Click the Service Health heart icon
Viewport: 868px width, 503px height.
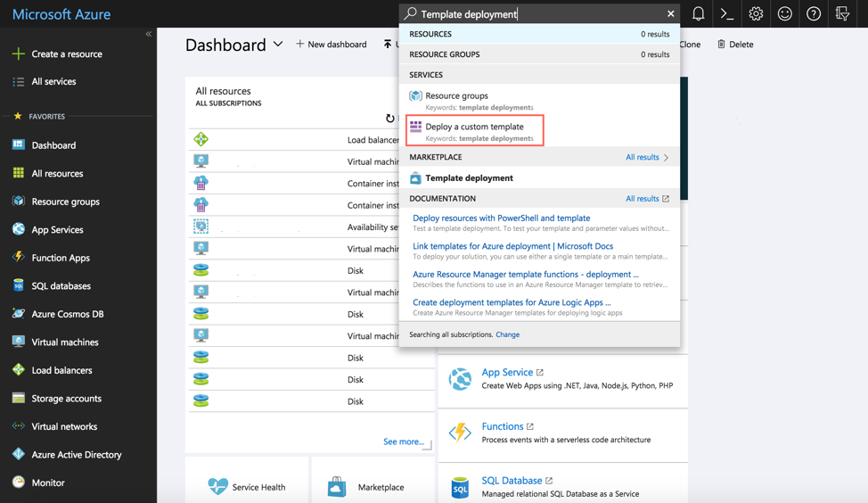218,486
